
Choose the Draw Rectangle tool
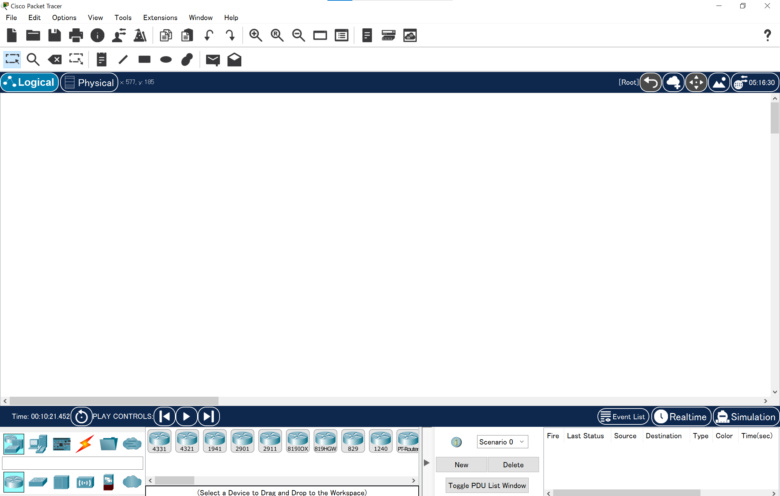[x=144, y=59]
